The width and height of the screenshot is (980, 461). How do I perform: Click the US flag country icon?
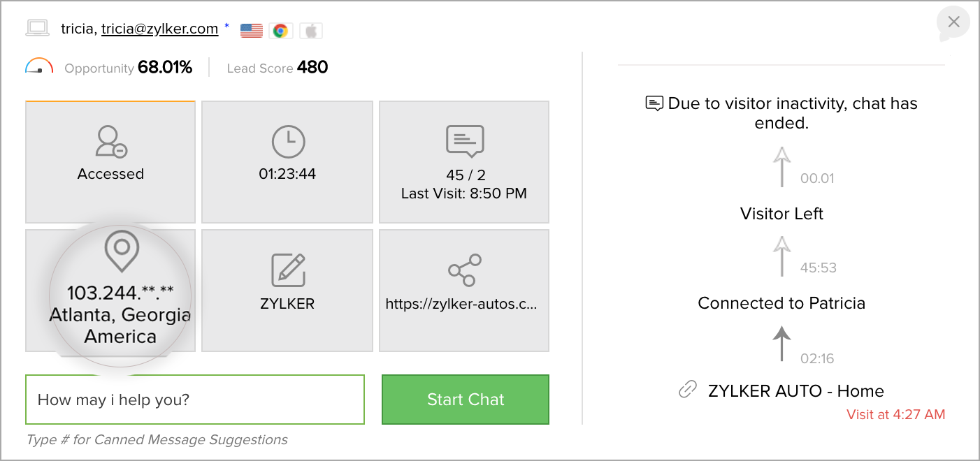pos(252,30)
